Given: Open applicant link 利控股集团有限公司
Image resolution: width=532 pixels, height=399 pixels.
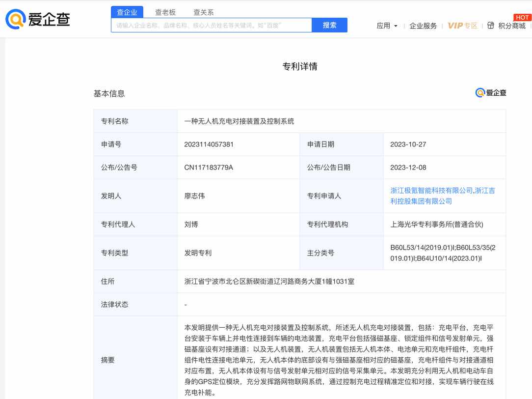Looking at the screenshot, I should pyautogui.click(x=421, y=201).
